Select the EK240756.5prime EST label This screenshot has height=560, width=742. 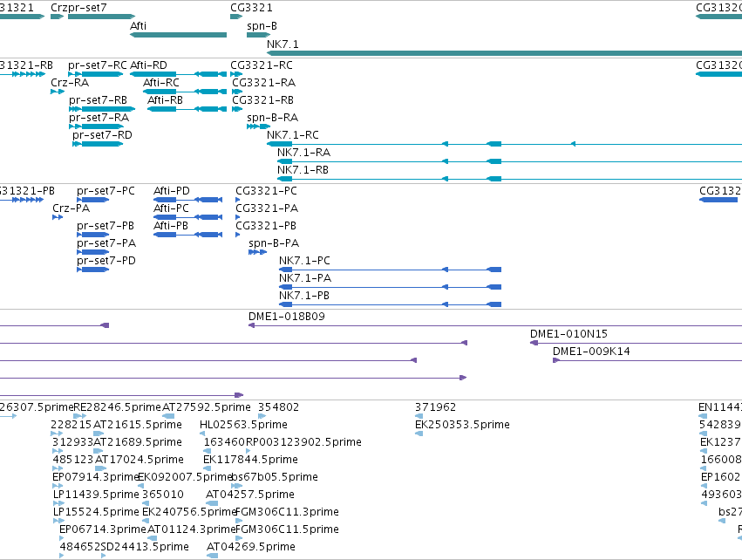click(189, 512)
